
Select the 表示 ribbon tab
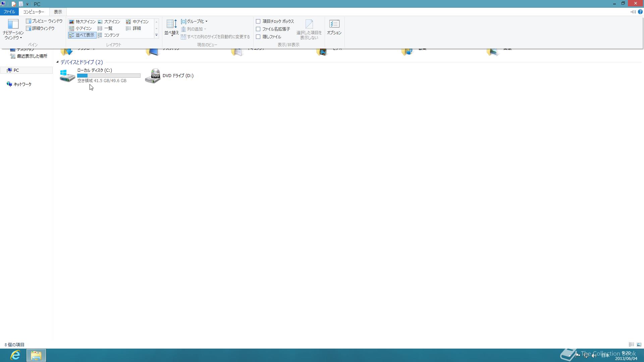coord(58,12)
